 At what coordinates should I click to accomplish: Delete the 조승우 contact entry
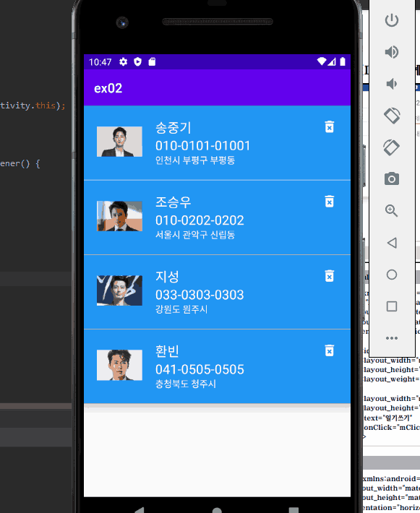330,202
